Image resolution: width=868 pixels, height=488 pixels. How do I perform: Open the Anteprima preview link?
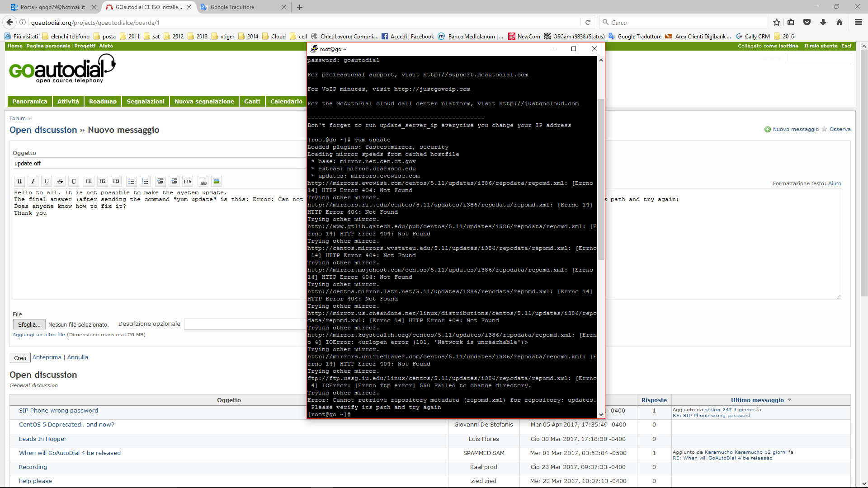[x=47, y=357]
